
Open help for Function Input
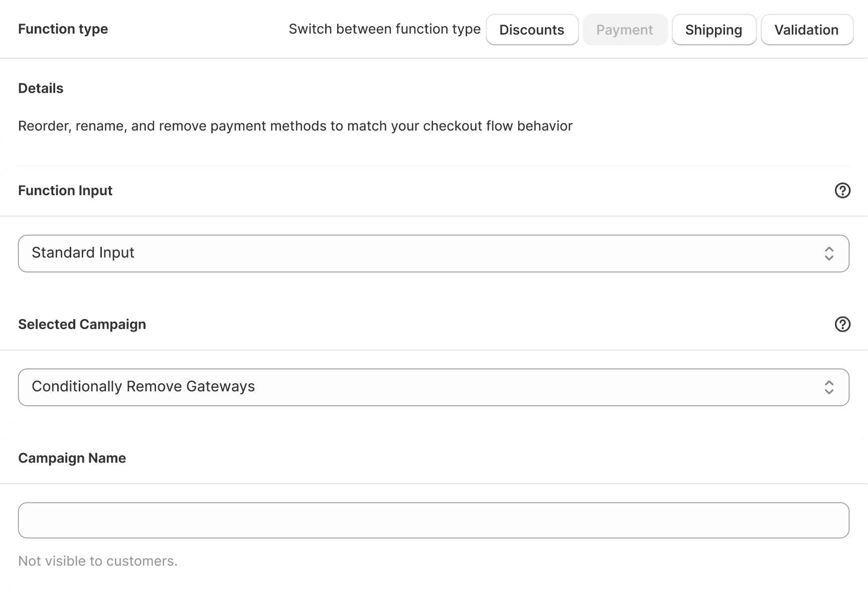pos(842,191)
